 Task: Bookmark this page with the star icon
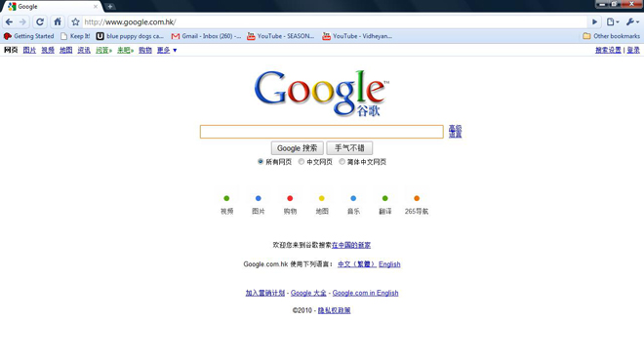coord(75,21)
